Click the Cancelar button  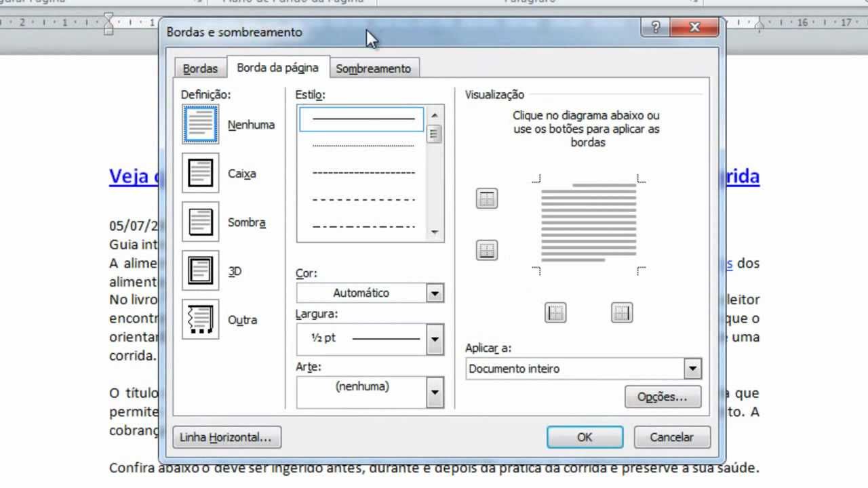pyautogui.click(x=671, y=437)
